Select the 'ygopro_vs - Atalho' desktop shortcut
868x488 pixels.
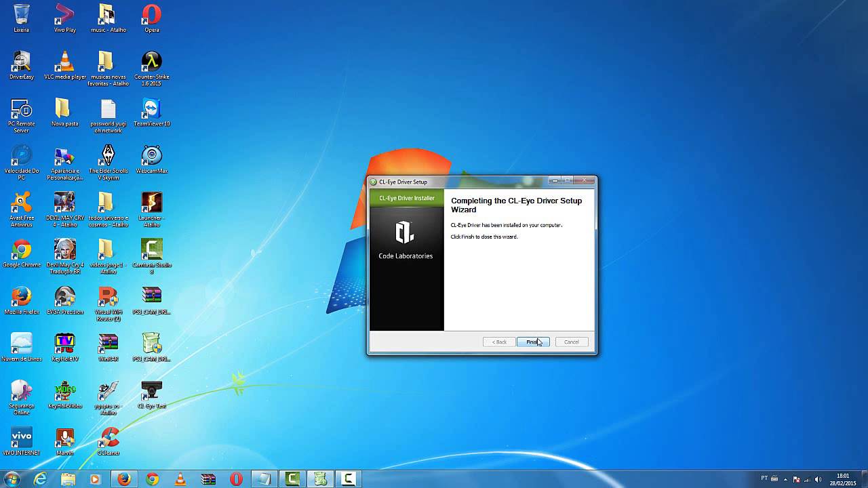pyautogui.click(x=108, y=396)
